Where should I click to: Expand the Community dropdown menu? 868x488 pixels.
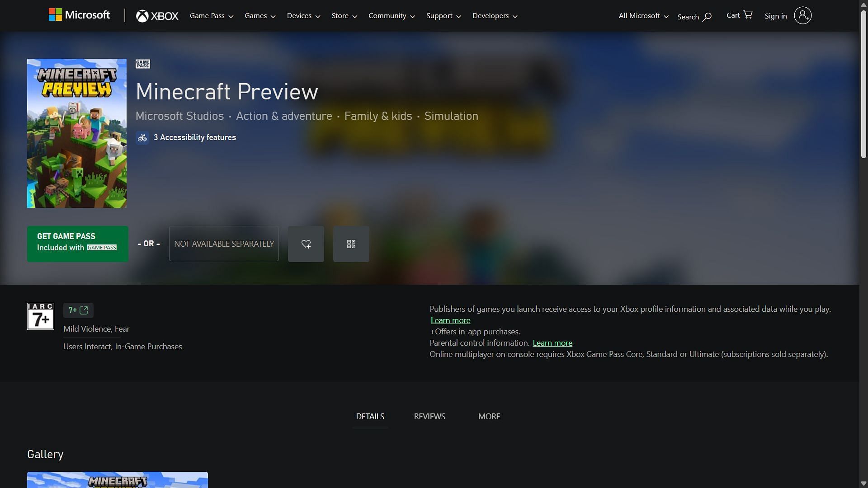(392, 16)
